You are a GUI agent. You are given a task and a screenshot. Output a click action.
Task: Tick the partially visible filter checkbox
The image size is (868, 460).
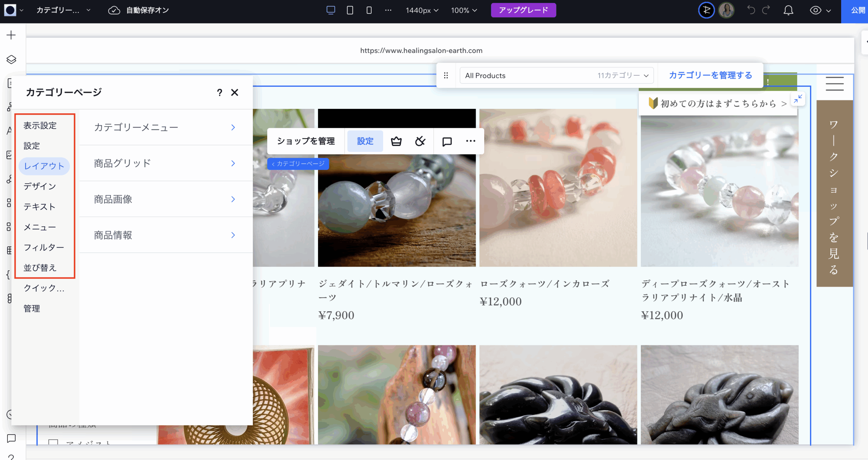tap(53, 442)
